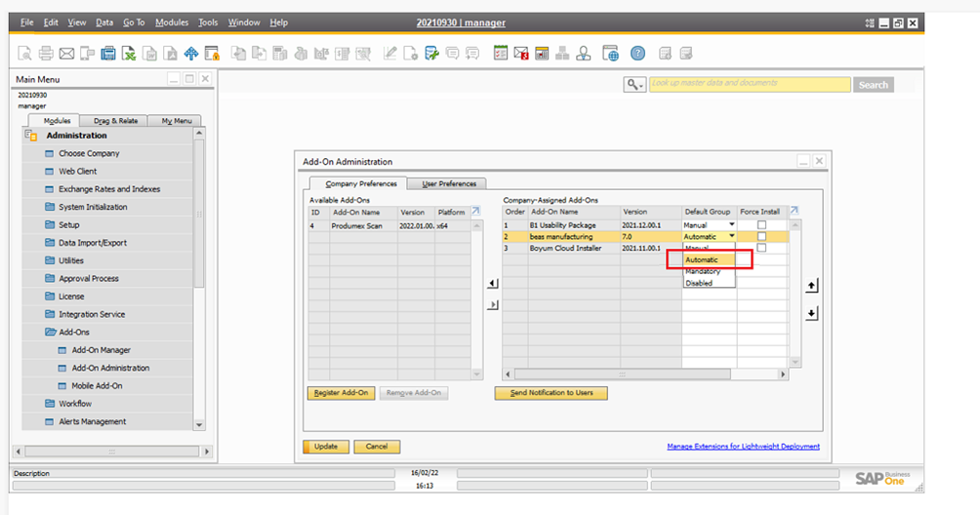Switch to the My Menu tab
The width and height of the screenshot is (980, 515).
177,121
